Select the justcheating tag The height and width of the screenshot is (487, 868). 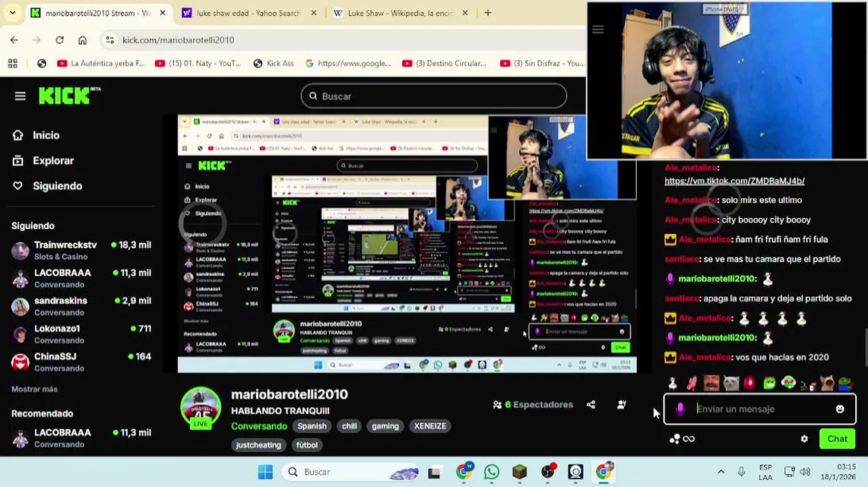(x=258, y=445)
